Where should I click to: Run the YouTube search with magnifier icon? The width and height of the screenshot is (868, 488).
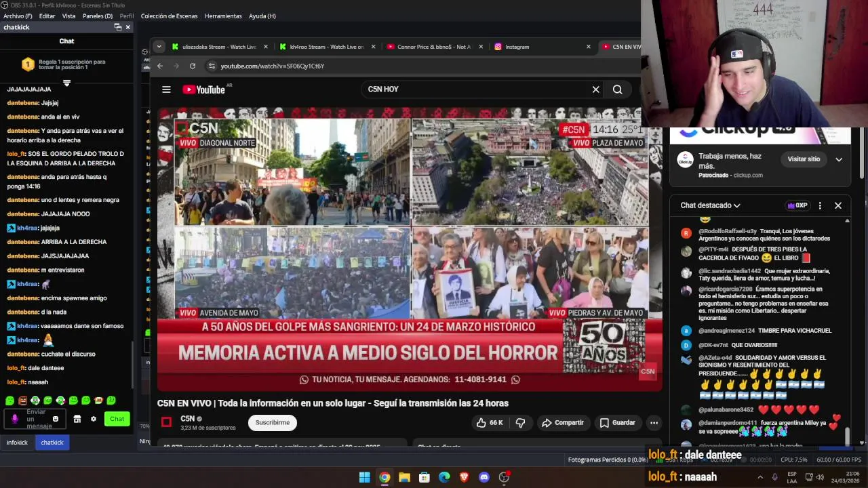pyautogui.click(x=617, y=89)
